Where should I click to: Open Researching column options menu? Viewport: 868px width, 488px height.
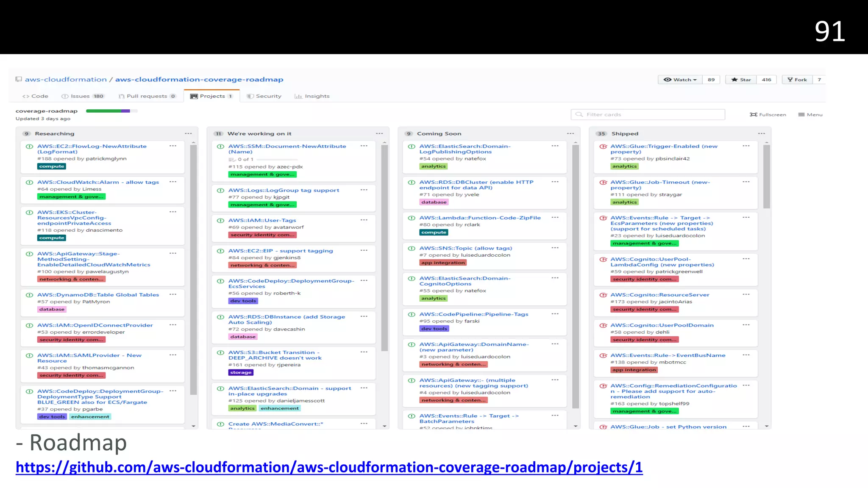point(188,133)
